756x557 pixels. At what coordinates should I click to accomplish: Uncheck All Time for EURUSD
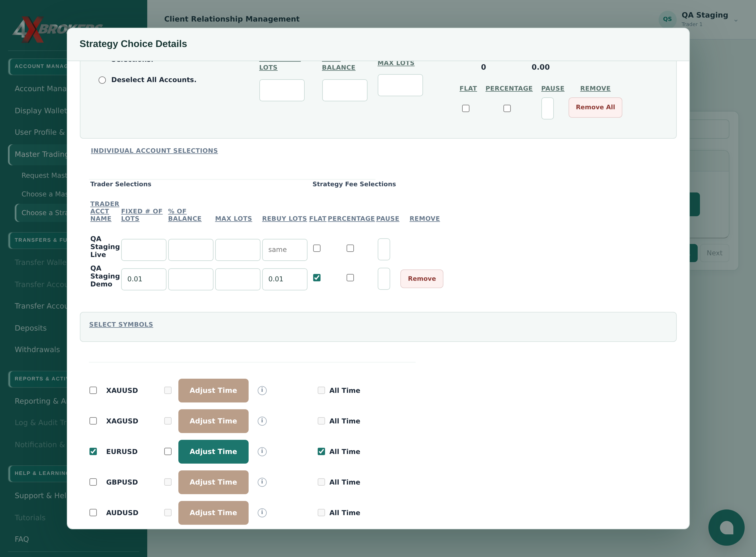click(321, 451)
